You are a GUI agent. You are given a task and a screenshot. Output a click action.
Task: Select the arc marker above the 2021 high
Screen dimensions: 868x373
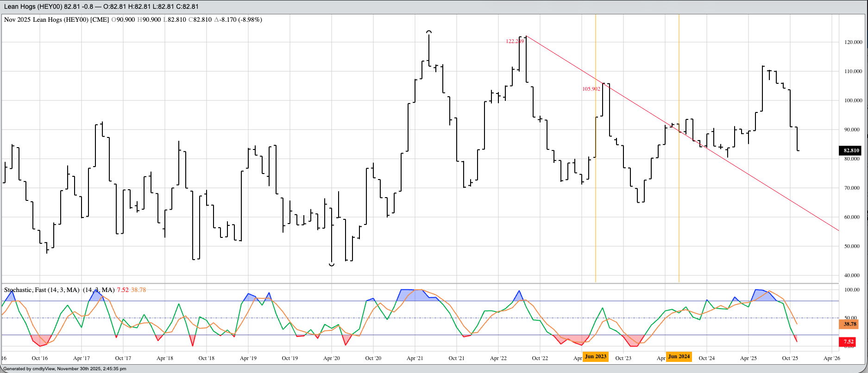click(x=429, y=32)
